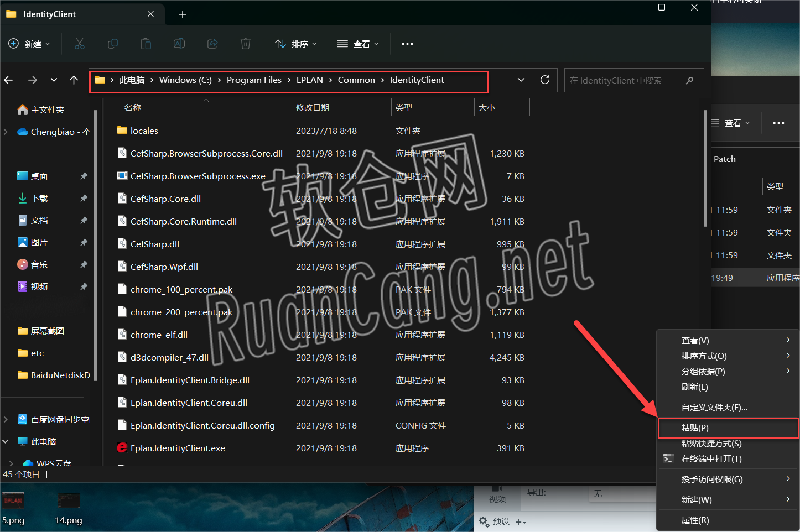Sort by the 修改日期 column header

(x=313, y=108)
